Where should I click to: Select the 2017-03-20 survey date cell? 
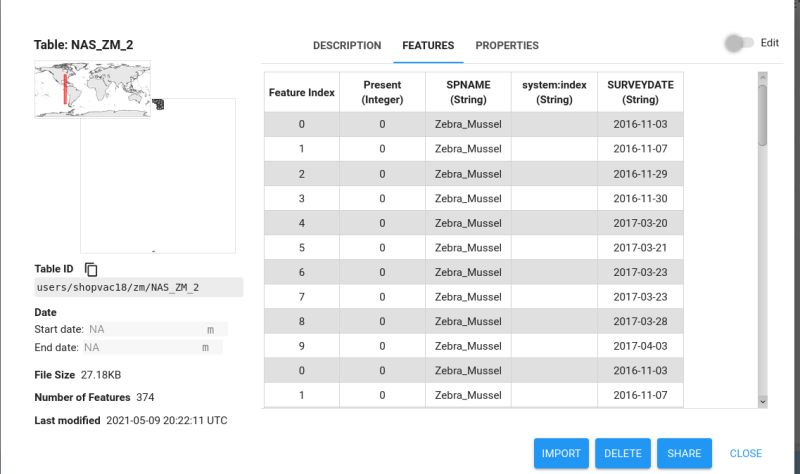coord(640,223)
